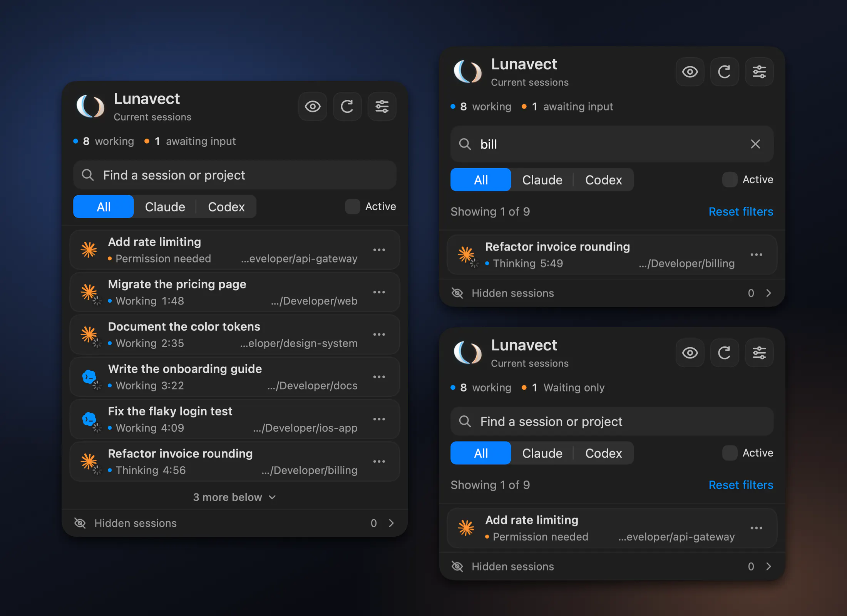847x616 pixels.
Task: Open the filter settings sliders icon in the left panel
Action: [x=382, y=107]
